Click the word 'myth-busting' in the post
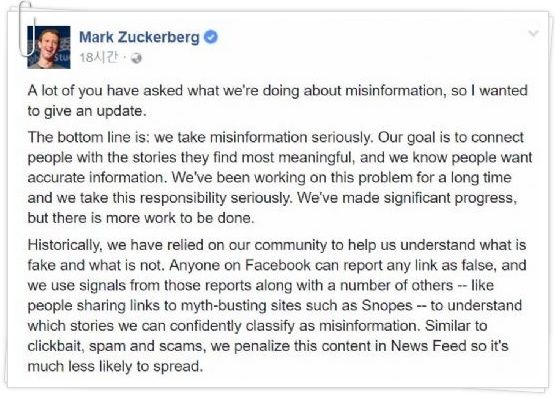The width and height of the screenshot is (555, 398). click(224, 306)
